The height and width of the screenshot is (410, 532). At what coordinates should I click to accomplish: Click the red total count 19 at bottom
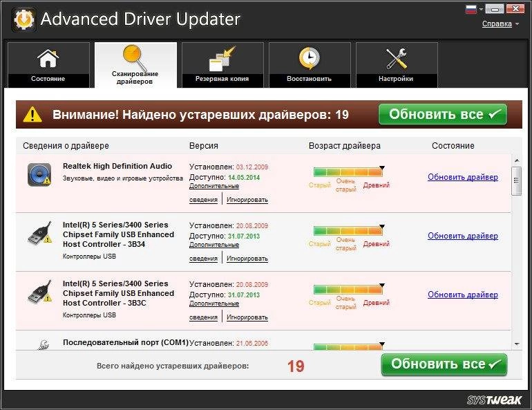pyautogui.click(x=296, y=366)
